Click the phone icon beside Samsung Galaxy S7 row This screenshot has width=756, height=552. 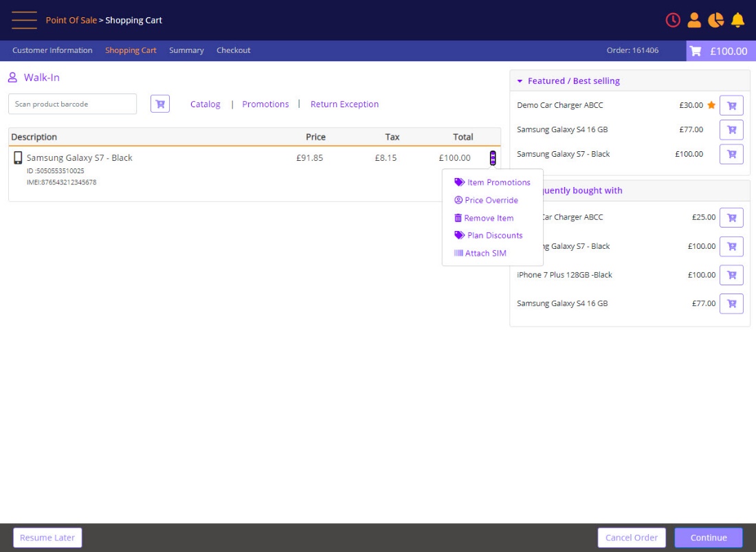coord(18,157)
